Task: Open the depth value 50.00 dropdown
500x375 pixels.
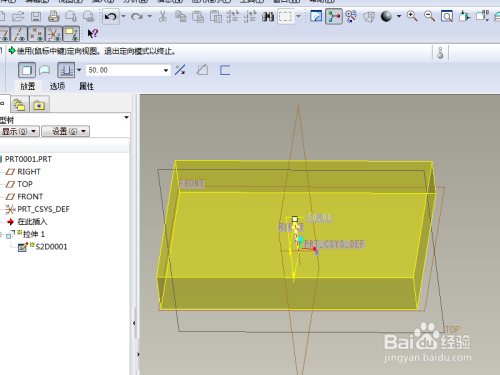Action: pos(166,70)
